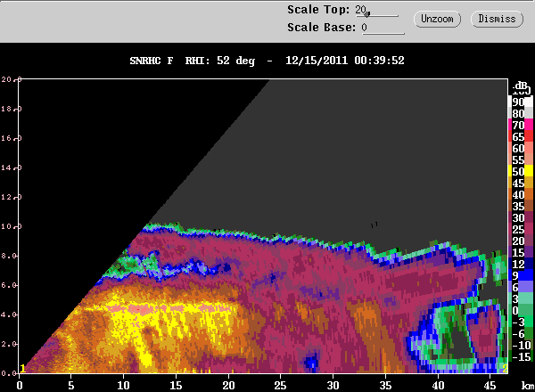Click the 10.0 mark on height axis

(11, 226)
